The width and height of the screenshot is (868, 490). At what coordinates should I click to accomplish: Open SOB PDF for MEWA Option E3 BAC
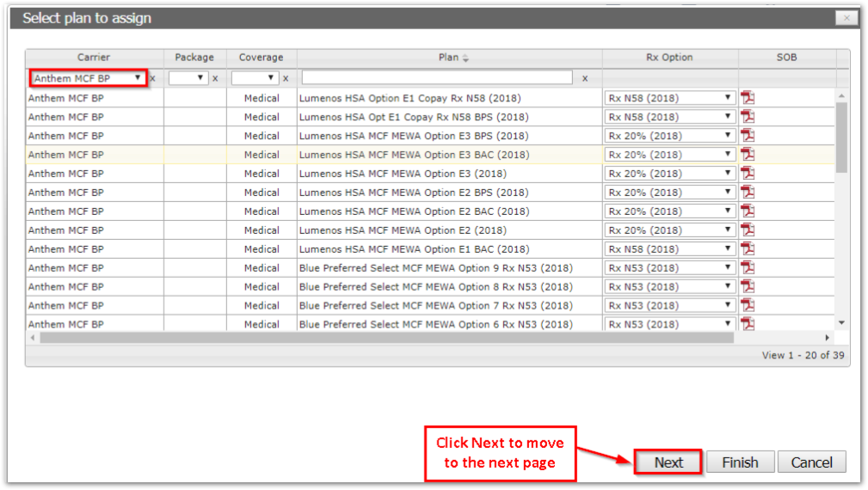(748, 154)
